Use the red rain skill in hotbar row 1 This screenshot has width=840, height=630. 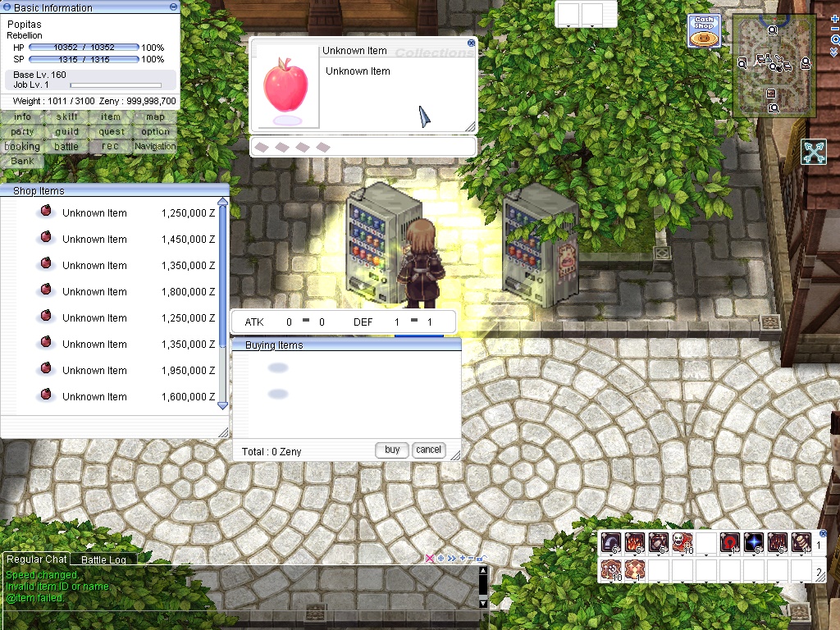click(778, 543)
